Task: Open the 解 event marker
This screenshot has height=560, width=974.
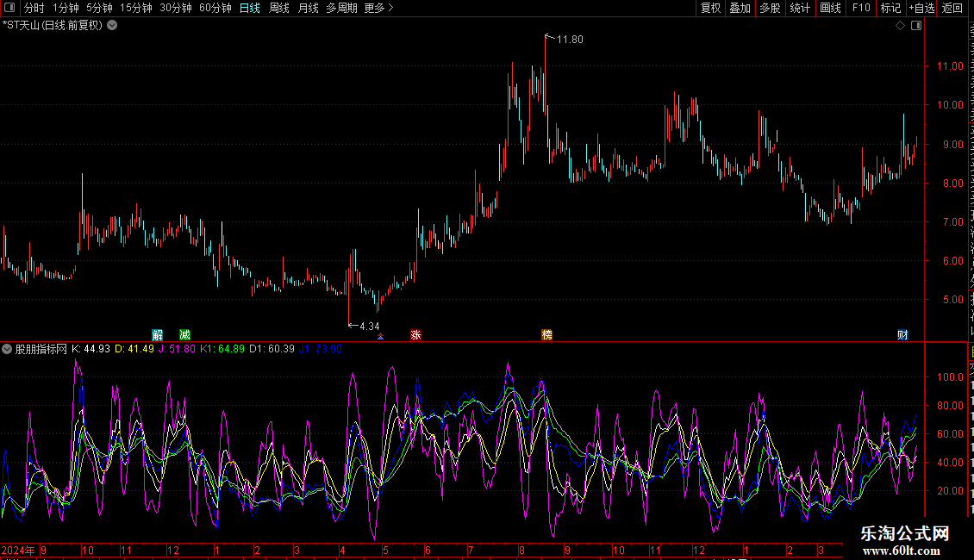Action: [x=157, y=334]
